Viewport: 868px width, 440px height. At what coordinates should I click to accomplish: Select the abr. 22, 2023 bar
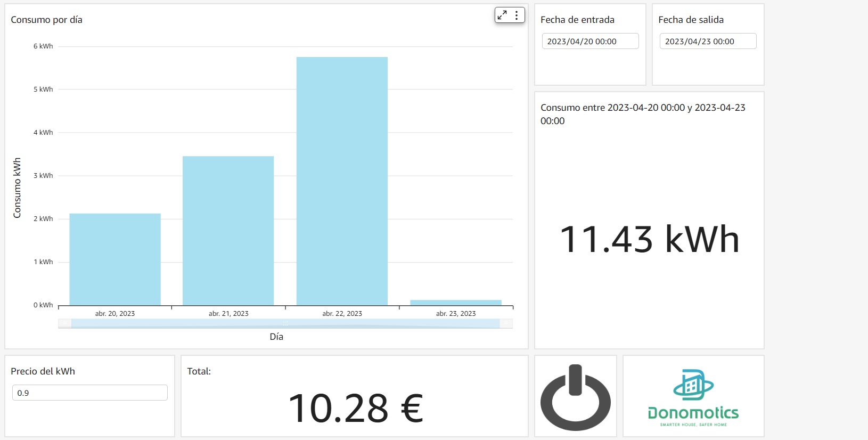342,181
